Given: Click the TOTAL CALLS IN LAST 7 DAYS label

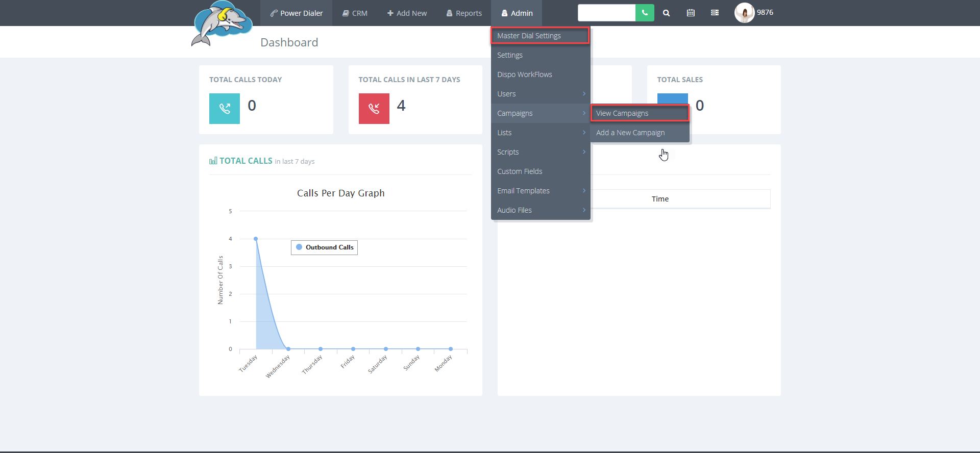Looking at the screenshot, I should (409, 80).
